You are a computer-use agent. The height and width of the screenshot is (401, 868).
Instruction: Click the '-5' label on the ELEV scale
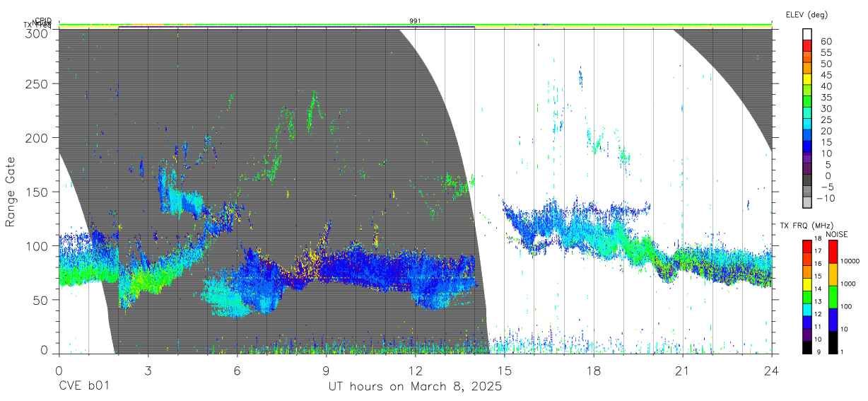pos(826,187)
